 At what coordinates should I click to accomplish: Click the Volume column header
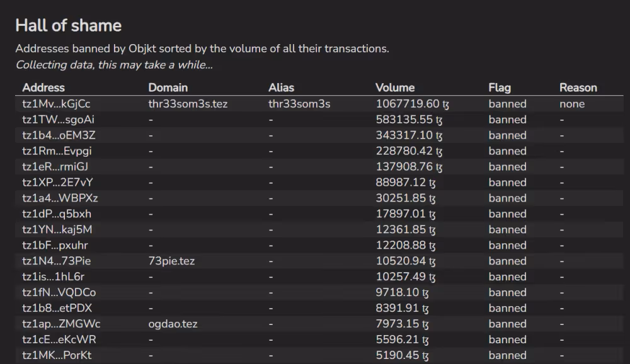point(395,88)
